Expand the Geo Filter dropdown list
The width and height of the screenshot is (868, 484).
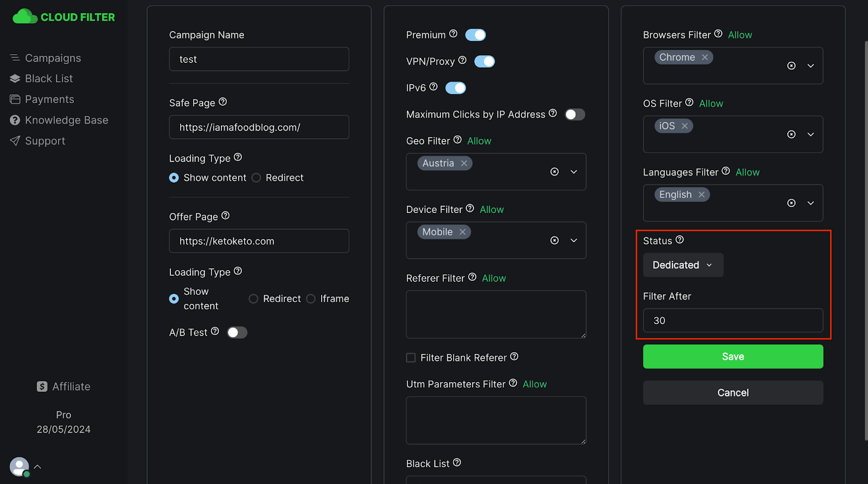pos(573,172)
